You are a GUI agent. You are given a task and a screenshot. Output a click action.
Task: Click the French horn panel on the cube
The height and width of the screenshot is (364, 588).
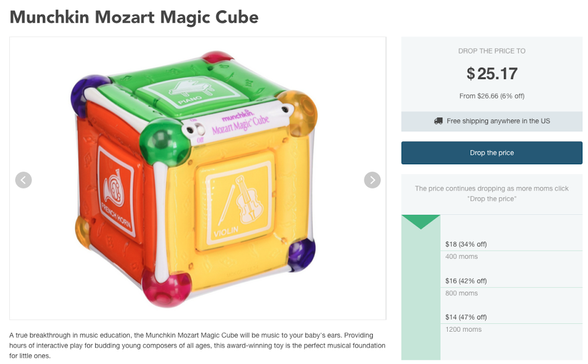[x=117, y=191]
